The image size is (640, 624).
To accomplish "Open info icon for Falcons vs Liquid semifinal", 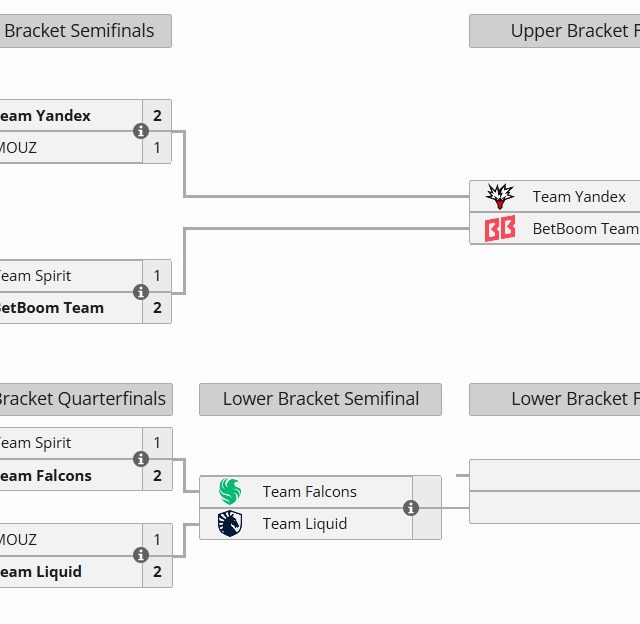I will [x=411, y=508].
